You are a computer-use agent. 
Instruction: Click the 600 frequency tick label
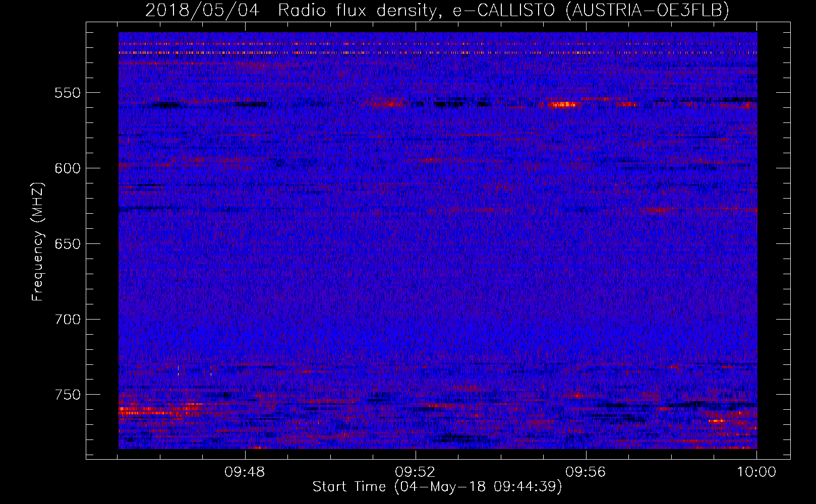point(68,168)
